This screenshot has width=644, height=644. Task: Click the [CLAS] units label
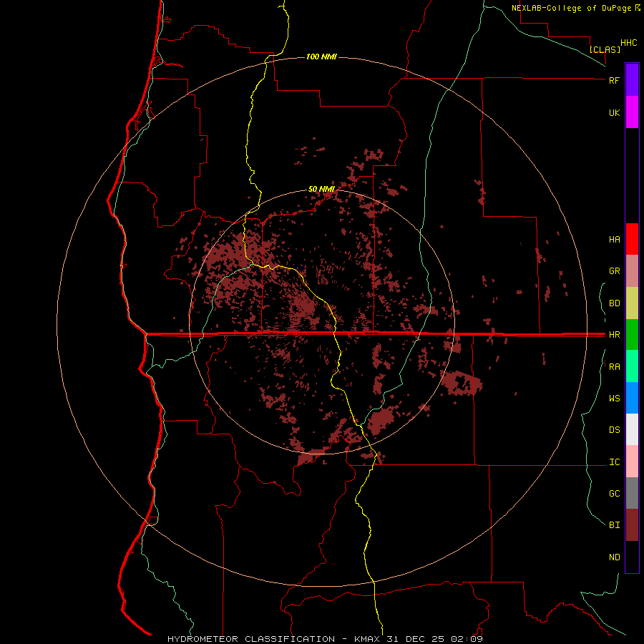tap(605, 49)
